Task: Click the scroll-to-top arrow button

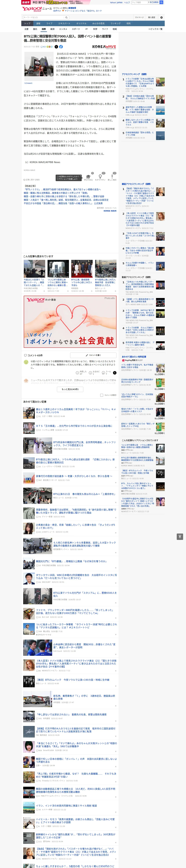Action: (180, 536)
